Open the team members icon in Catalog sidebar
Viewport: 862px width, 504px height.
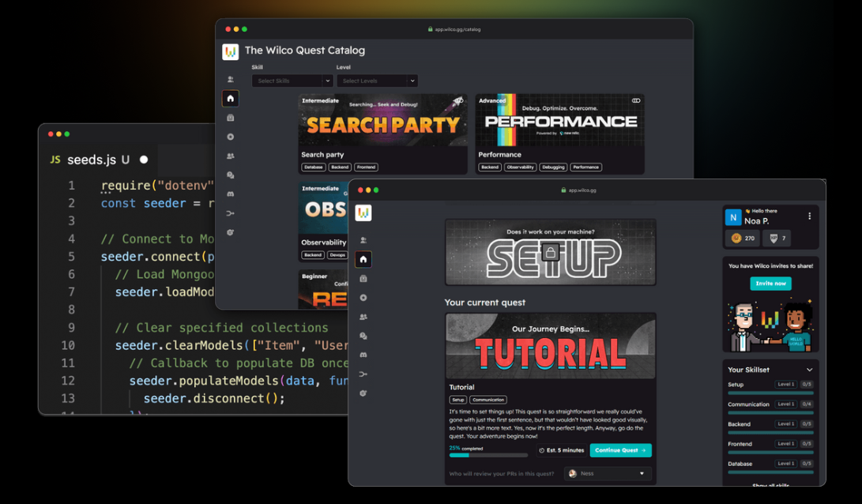coord(231,156)
